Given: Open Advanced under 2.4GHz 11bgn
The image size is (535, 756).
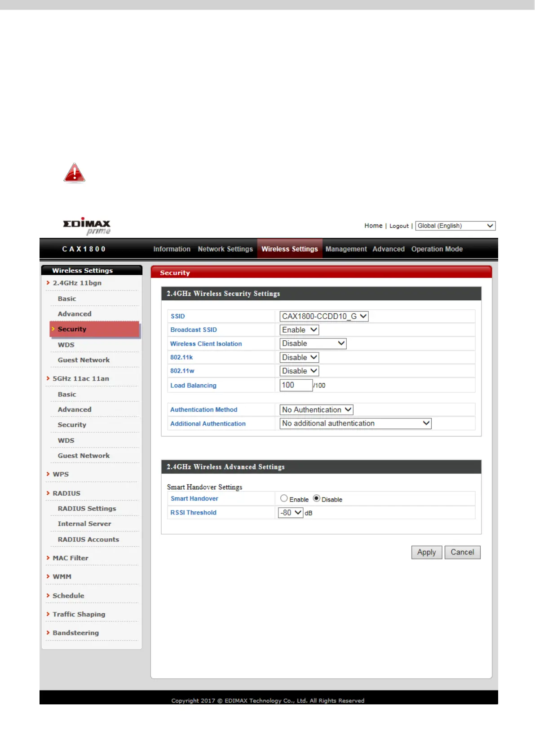Looking at the screenshot, I should (x=75, y=314).
